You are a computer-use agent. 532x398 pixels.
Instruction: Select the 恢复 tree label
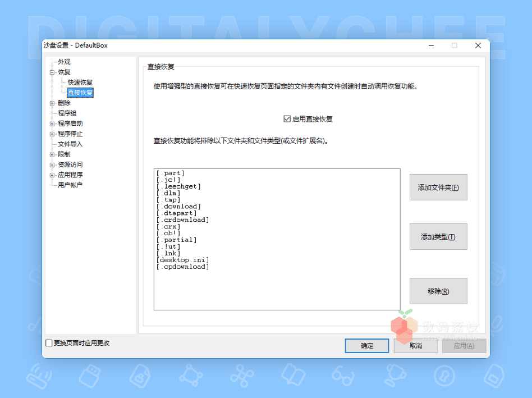click(x=64, y=72)
